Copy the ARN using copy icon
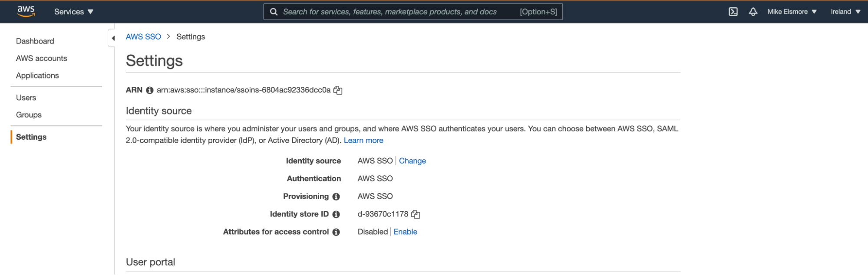The width and height of the screenshot is (868, 275). [338, 90]
